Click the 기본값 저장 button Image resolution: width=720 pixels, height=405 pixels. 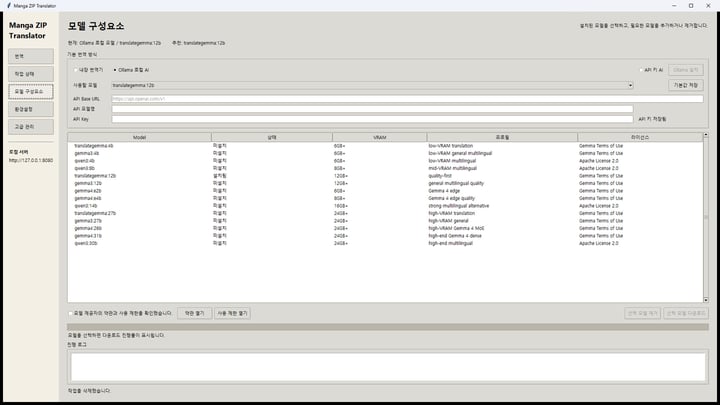(686, 85)
